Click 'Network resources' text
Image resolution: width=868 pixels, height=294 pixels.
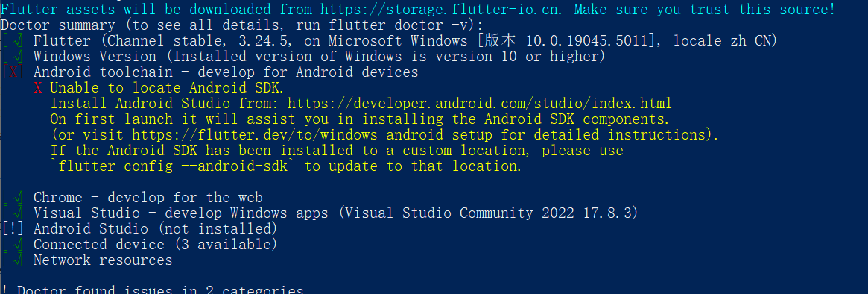tap(103, 260)
